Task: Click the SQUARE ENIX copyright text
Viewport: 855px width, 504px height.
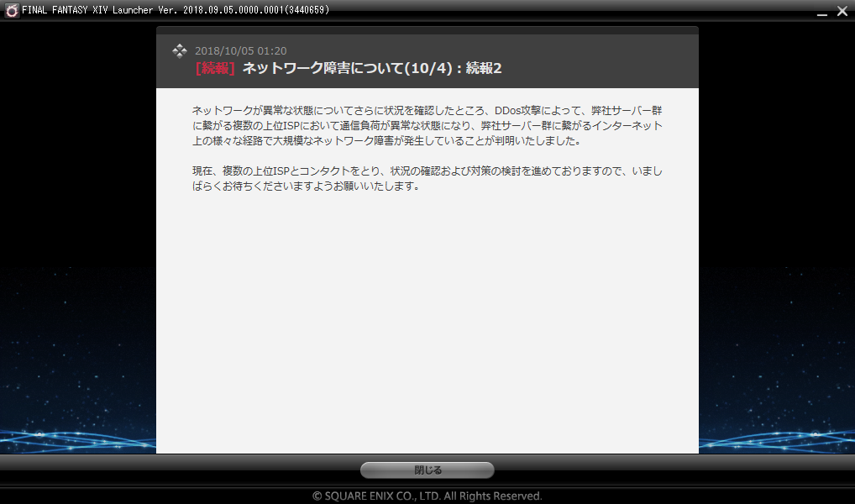Action: coord(427,496)
